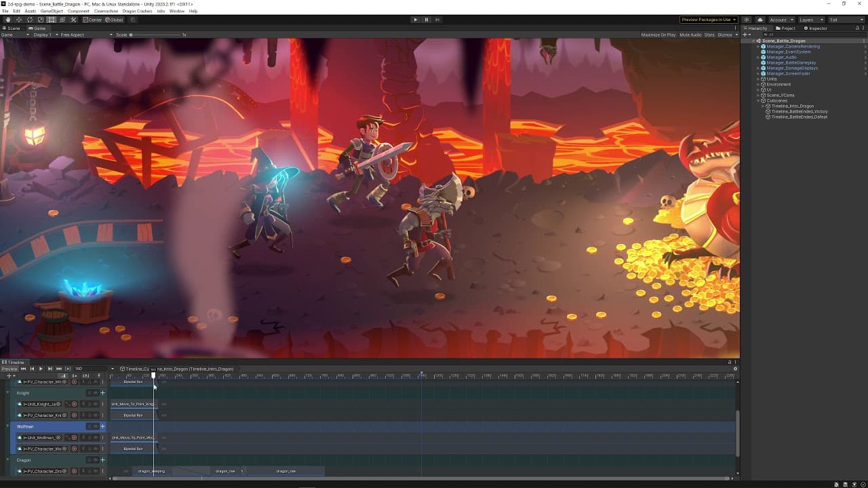This screenshot has width=868, height=488.
Task: Toggle the Timeline Preview button
Action: (9, 369)
